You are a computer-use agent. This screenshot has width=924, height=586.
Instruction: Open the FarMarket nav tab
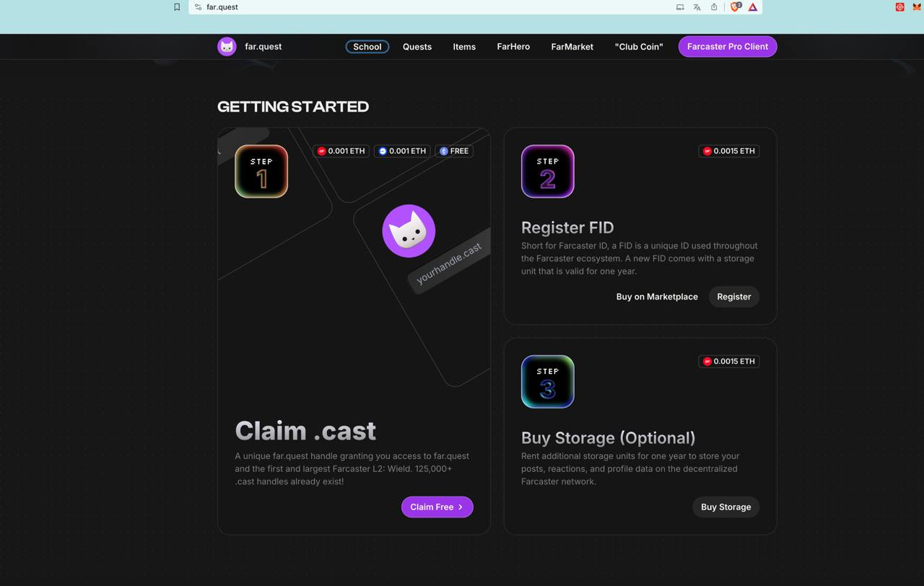(x=572, y=46)
